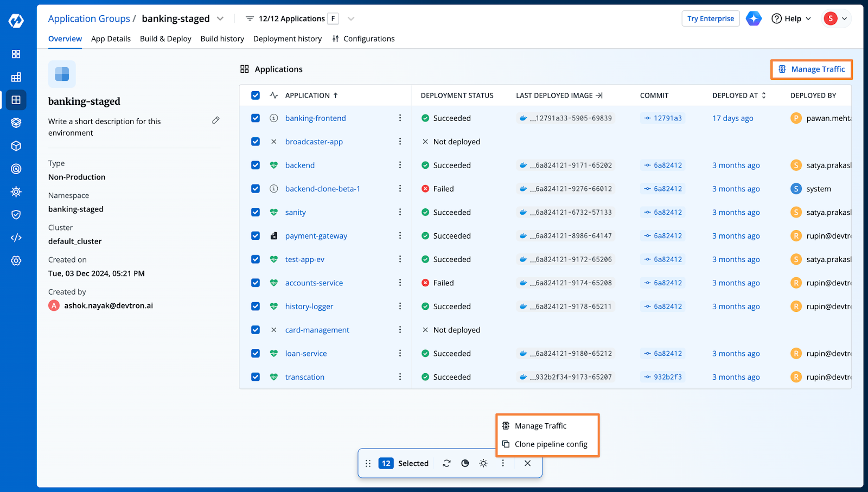Open the cube sidebar icon
This screenshot has height=492, width=868.
(x=16, y=146)
